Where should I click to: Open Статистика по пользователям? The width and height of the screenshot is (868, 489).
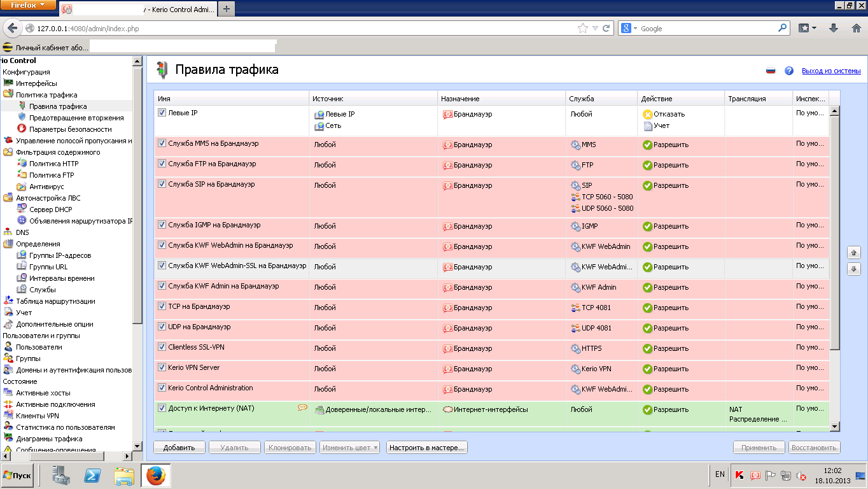[x=66, y=427]
